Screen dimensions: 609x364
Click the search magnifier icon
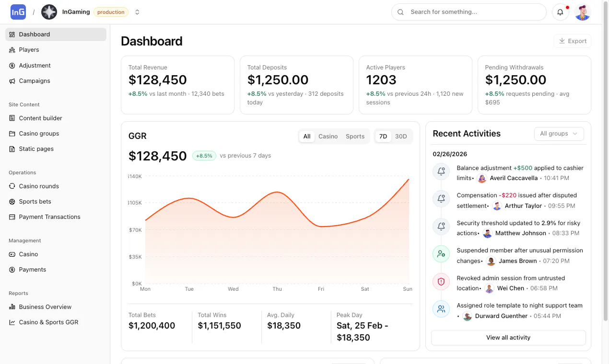pos(401,12)
